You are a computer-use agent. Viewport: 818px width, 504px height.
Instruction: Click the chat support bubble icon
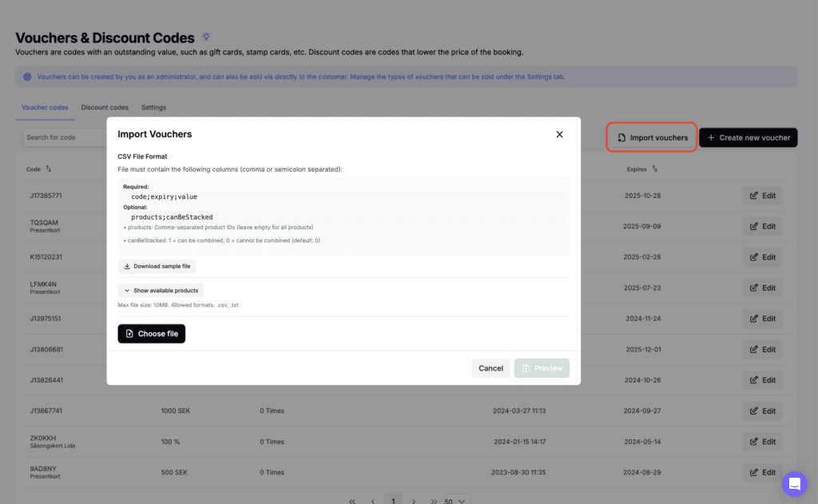[x=794, y=483]
